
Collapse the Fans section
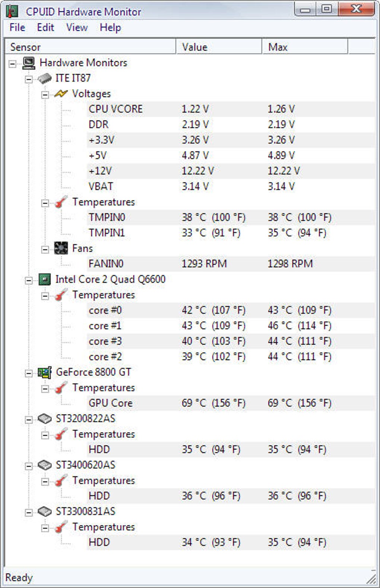(45, 249)
